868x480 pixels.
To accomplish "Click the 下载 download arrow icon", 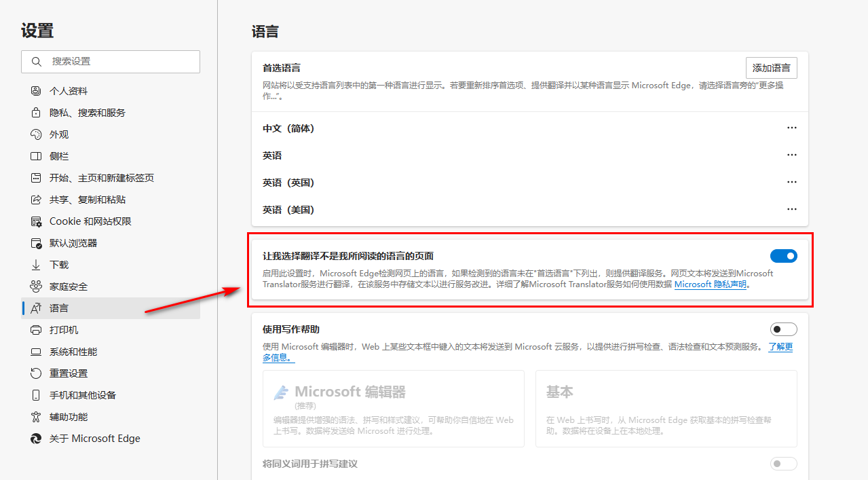I will [36, 265].
